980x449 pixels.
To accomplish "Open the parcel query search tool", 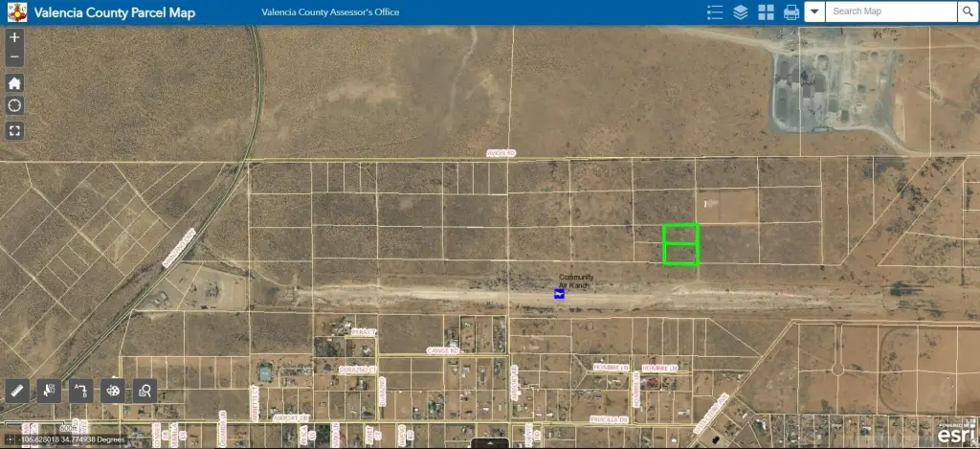I will (145, 390).
